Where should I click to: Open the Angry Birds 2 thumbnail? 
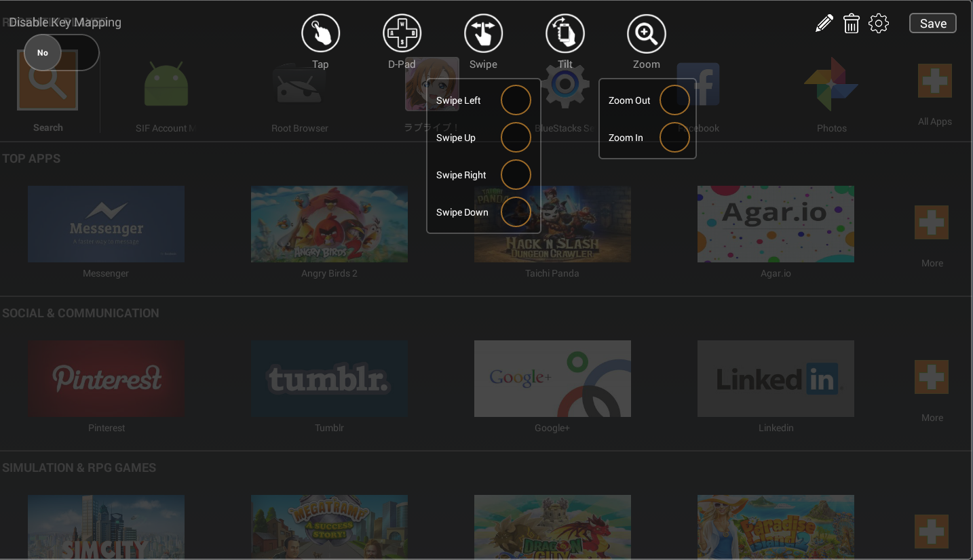[329, 224]
